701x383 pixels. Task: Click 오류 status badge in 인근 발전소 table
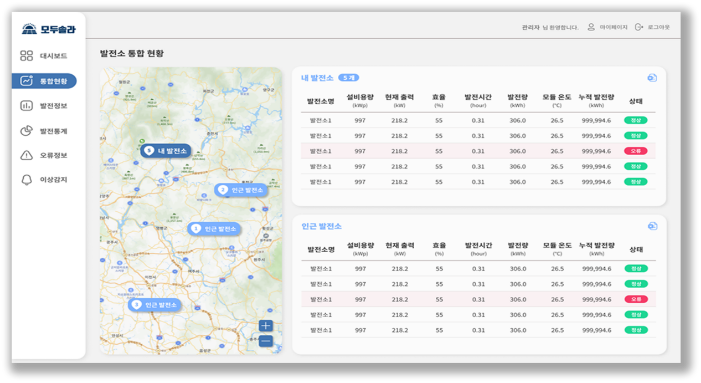636,299
